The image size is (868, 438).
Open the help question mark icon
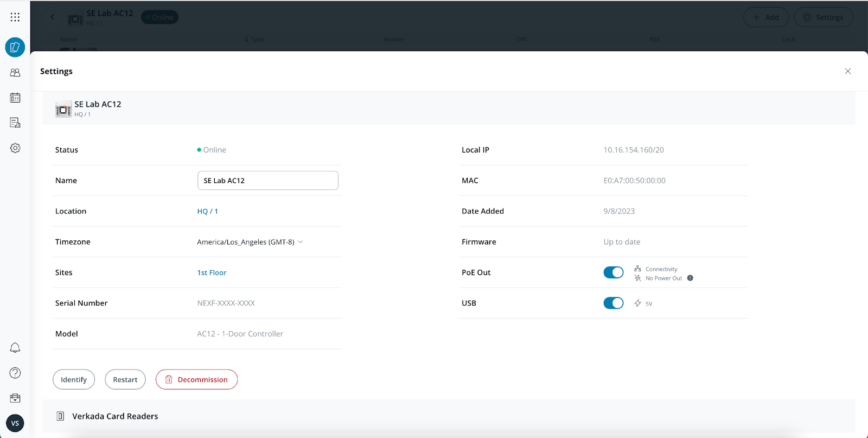point(15,373)
